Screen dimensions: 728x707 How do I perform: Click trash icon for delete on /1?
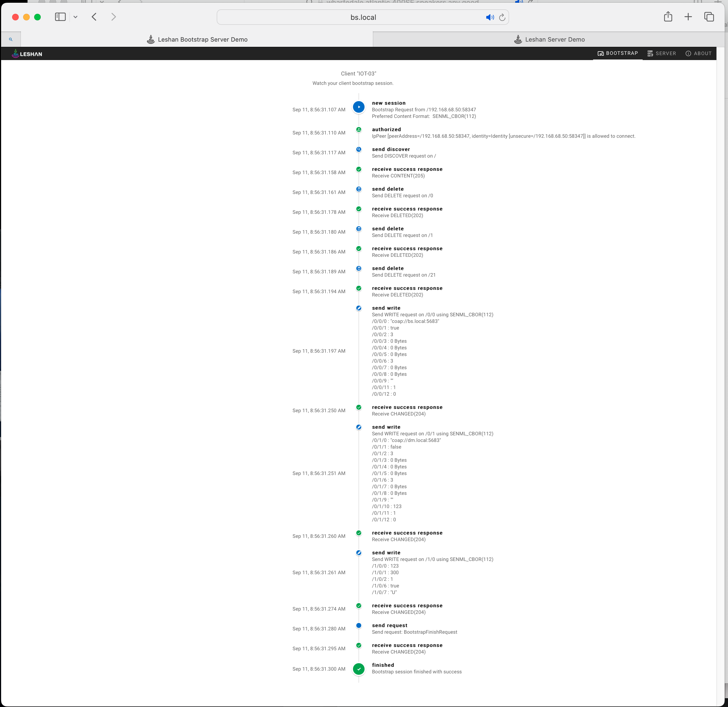click(358, 229)
